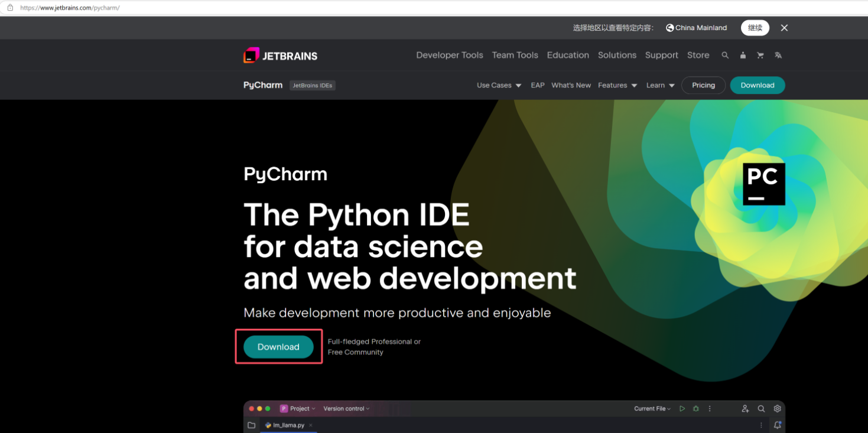The height and width of the screenshot is (433, 868).
Task: Open the Team Tools menu
Action: coord(515,55)
